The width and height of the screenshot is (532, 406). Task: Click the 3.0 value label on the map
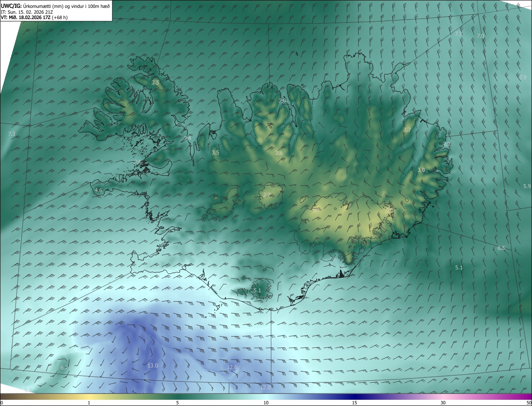point(421,170)
